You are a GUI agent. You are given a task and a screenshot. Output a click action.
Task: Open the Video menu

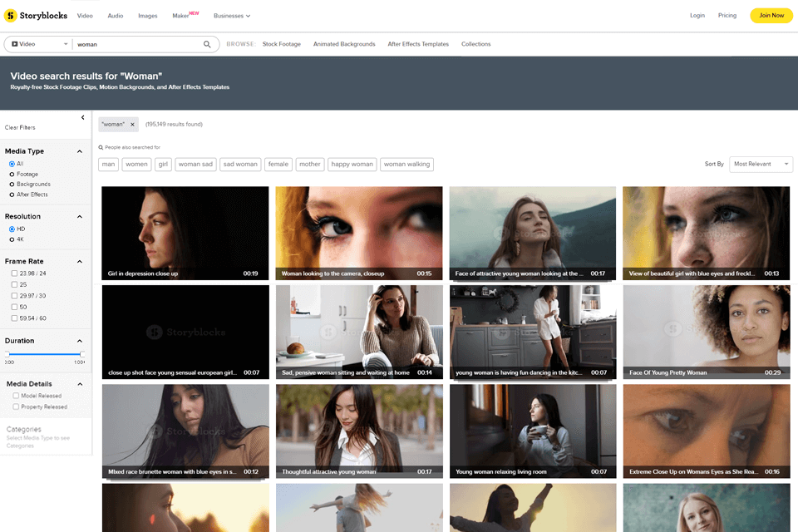coord(85,16)
